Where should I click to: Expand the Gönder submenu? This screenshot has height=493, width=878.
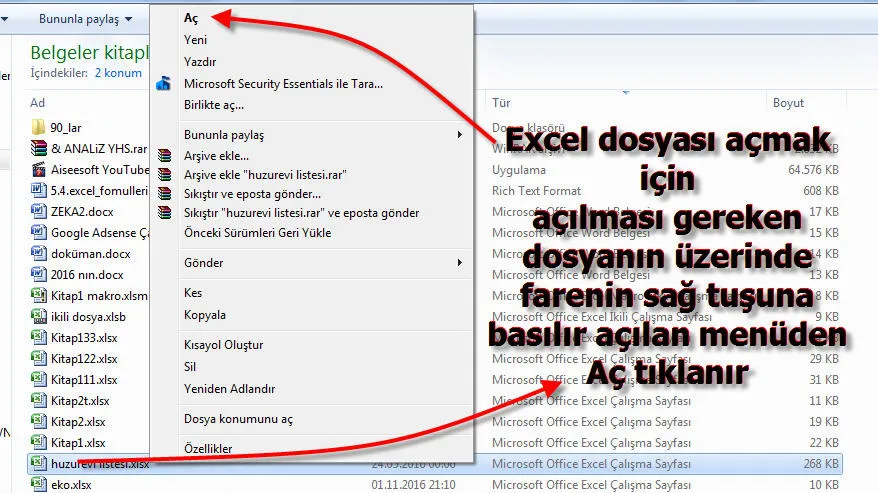pyautogui.click(x=460, y=263)
